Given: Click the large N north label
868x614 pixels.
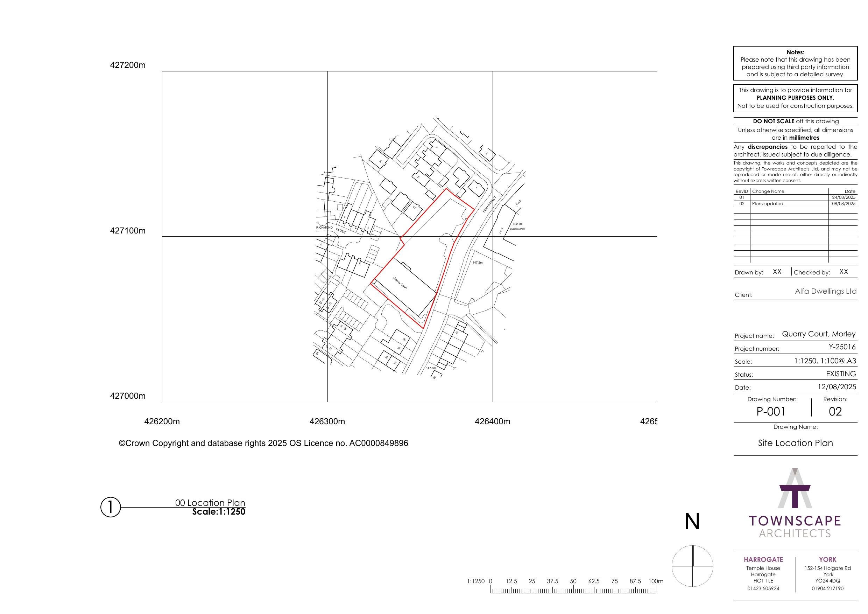Looking at the screenshot, I should coord(692,522).
